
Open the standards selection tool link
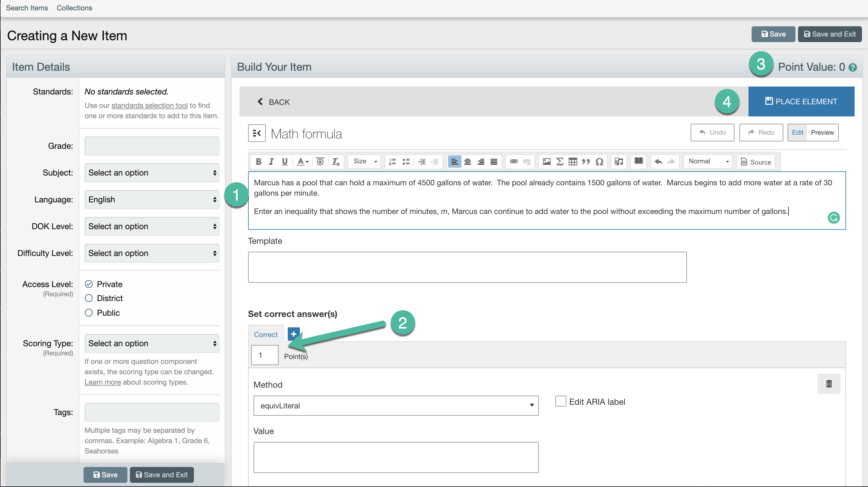(x=149, y=105)
